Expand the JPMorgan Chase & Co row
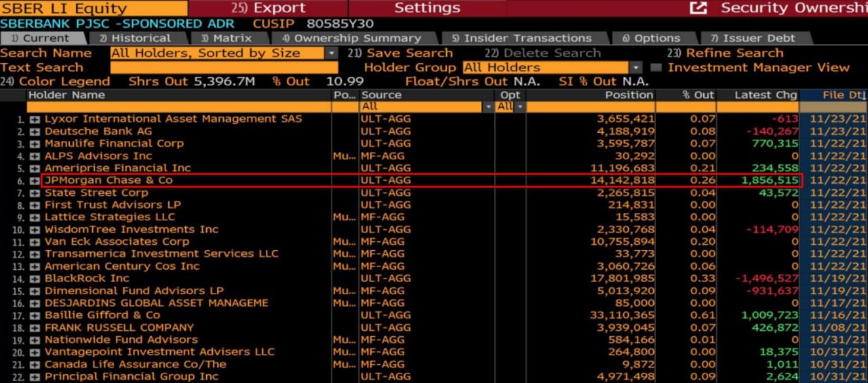Viewport: 868px width, 383px height. (35, 180)
